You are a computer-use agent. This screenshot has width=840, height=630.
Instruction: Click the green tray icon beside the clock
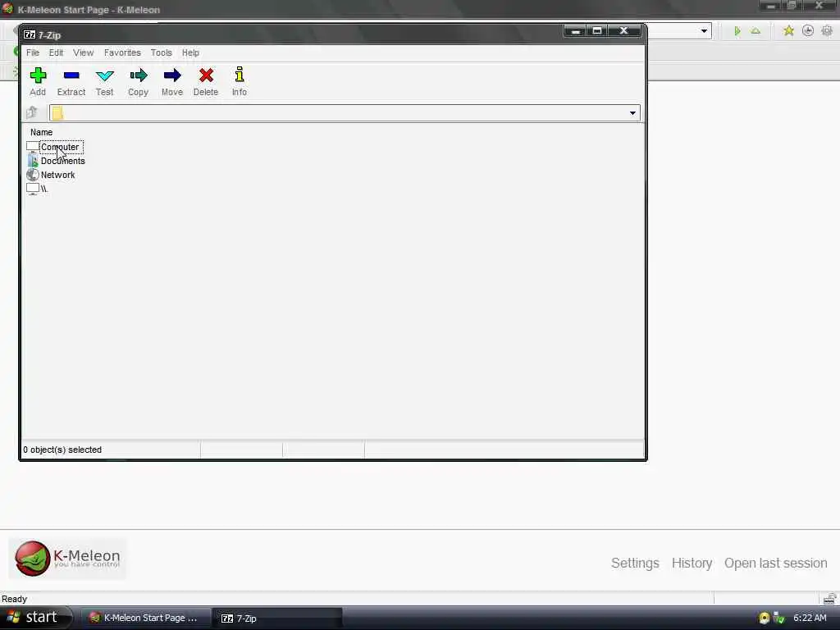pos(779,618)
